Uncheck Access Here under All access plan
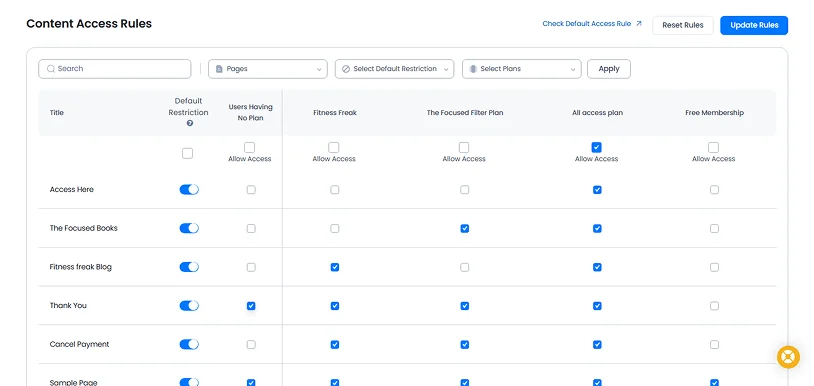Viewport: 814px width, 386px height. (597, 190)
